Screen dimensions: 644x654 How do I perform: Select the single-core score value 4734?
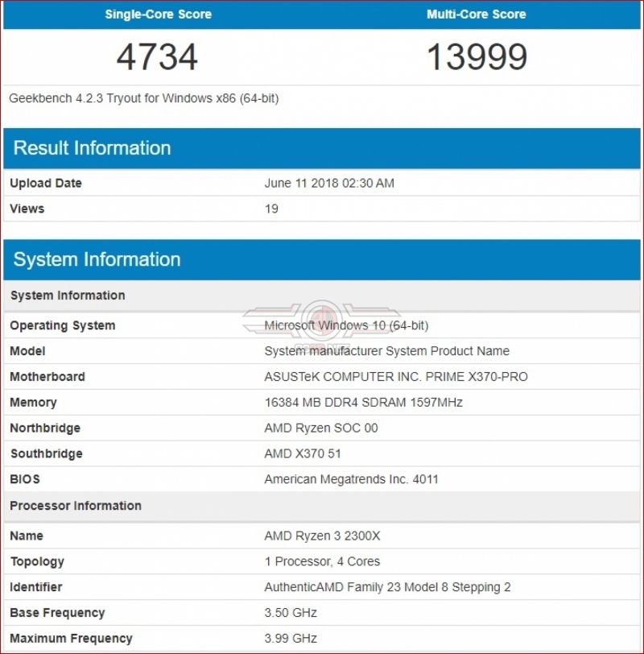click(x=157, y=56)
